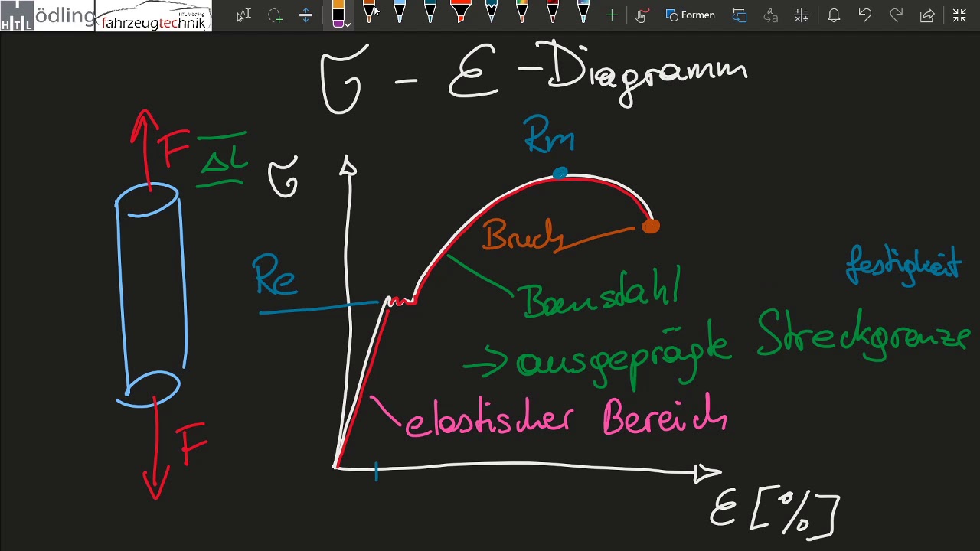Add a new pen with plus icon
Screen dimensions: 980x551
pos(612,15)
